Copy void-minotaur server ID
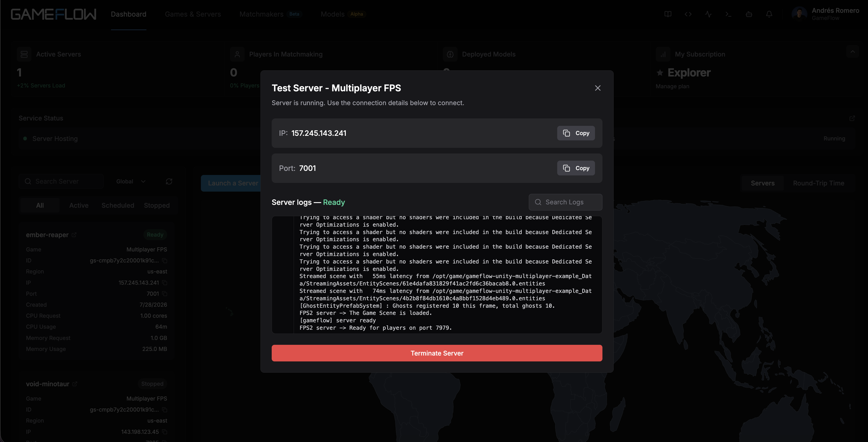This screenshot has height=442, width=868. pos(165,410)
